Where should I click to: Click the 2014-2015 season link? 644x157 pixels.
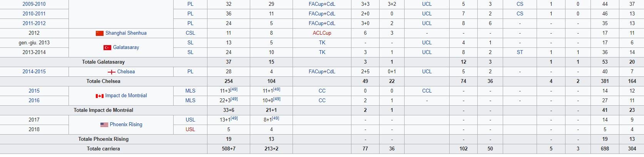coord(34,72)
